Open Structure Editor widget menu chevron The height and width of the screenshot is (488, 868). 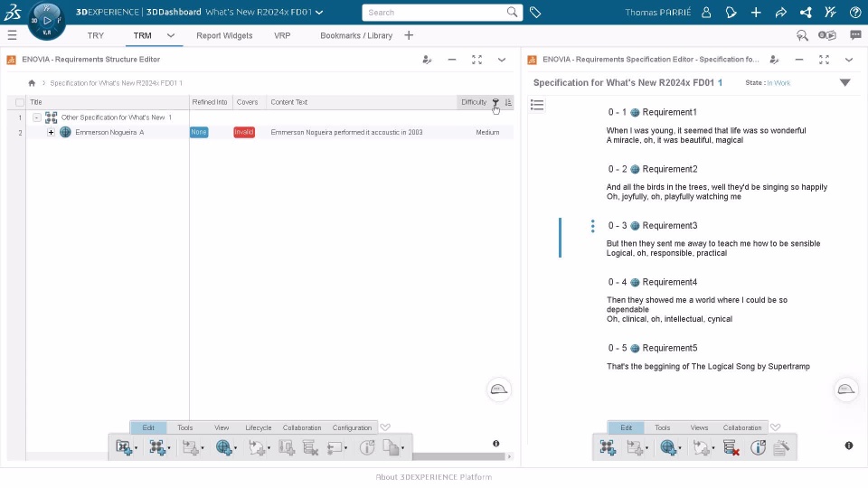(502, 60)
